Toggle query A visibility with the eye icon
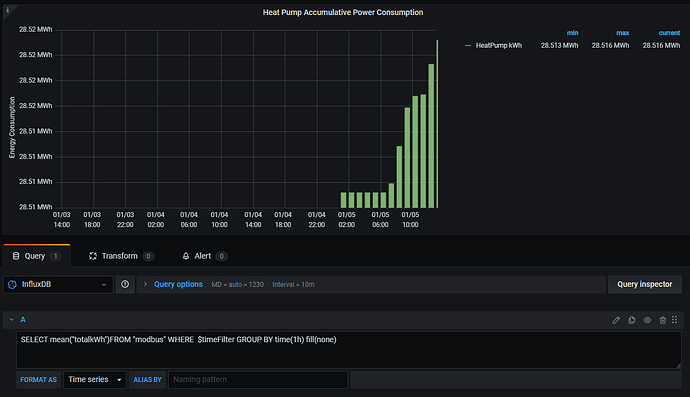Image resolution: width=690 pixels, height=397 pixels. point(647,320)
